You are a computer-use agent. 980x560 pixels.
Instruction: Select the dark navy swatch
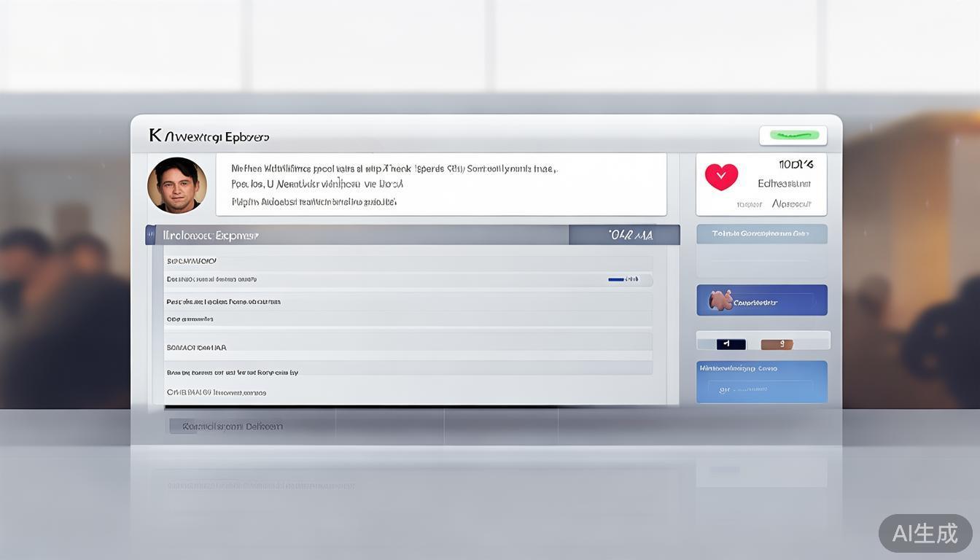[731, 344]
